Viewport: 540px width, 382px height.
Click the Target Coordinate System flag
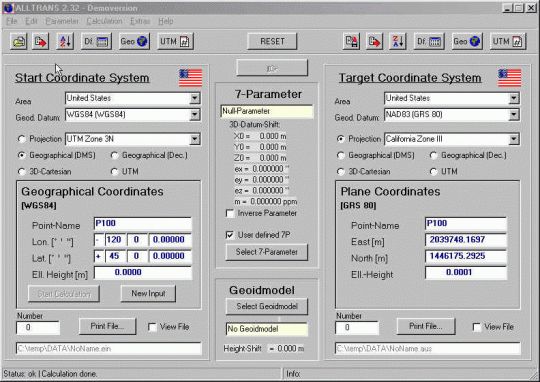(x=509, y=78)
